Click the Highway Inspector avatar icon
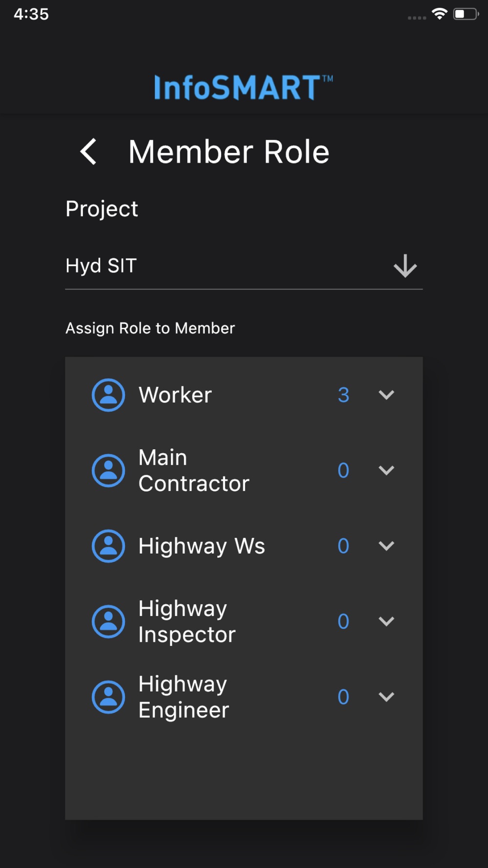Screen dimensions: 488x868 pyautogui.click(x=108, y=621)
